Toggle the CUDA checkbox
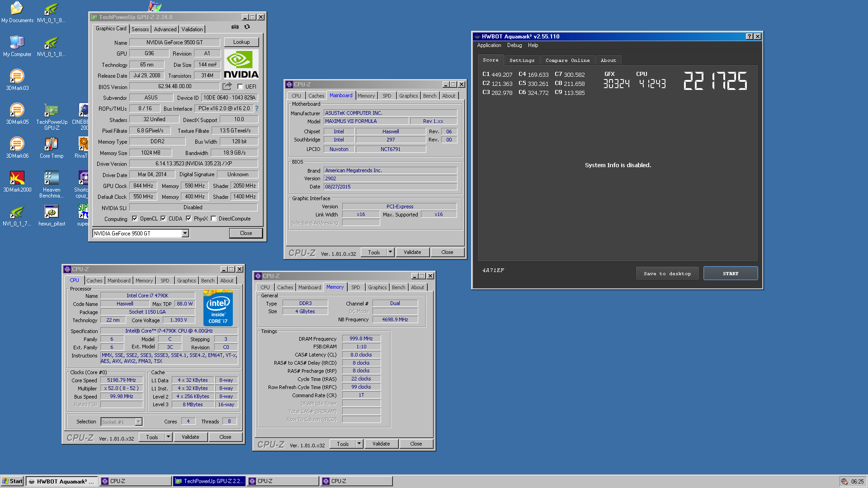This screenshot has width=868, height=488. coord(163,219)
